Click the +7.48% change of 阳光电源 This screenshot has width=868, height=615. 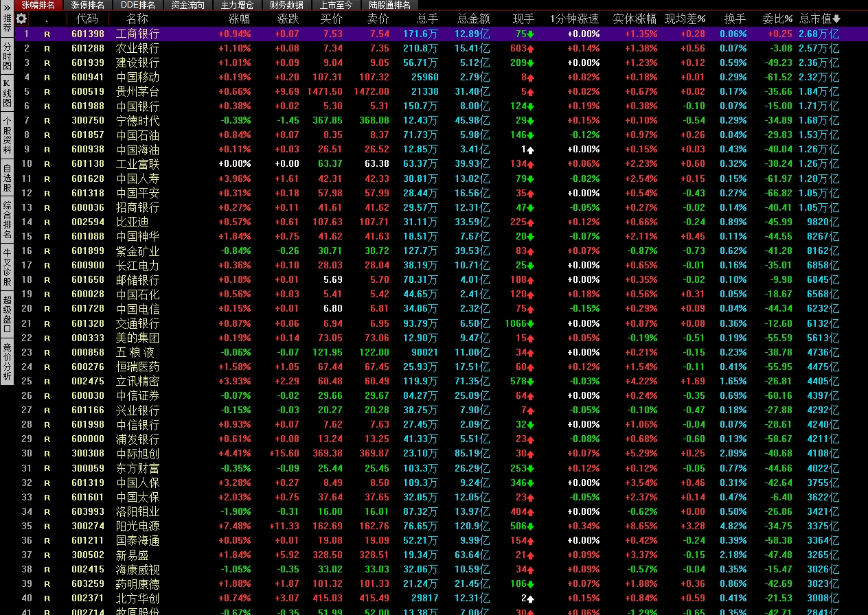235,526
